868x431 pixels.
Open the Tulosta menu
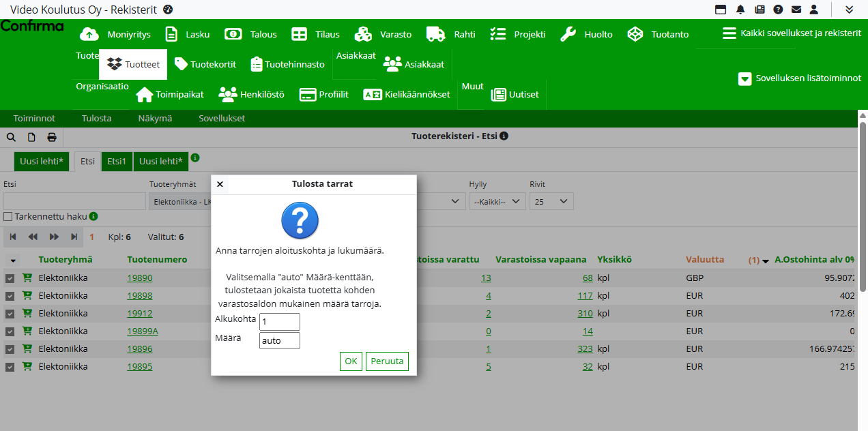(96, 118)
